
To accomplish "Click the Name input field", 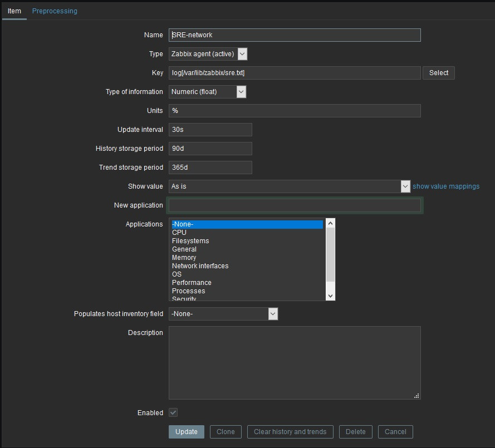I will coord(295,35).
